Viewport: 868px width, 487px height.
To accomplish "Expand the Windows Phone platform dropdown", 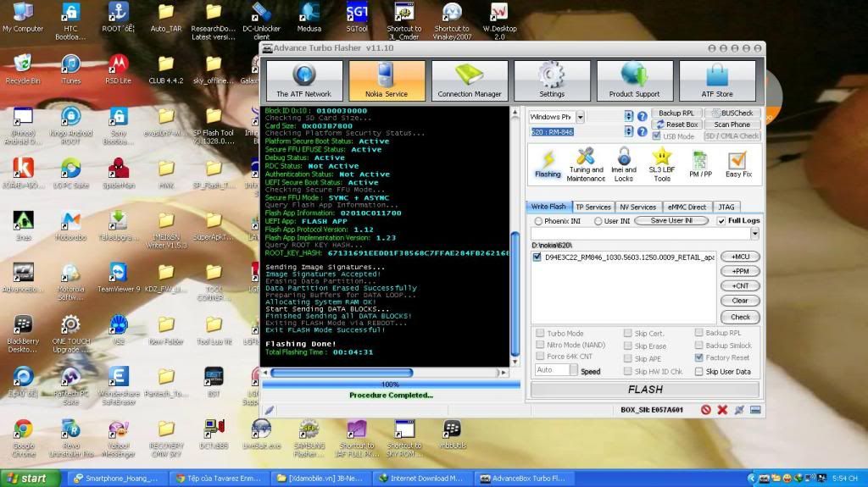I will [x=580, y=117].
